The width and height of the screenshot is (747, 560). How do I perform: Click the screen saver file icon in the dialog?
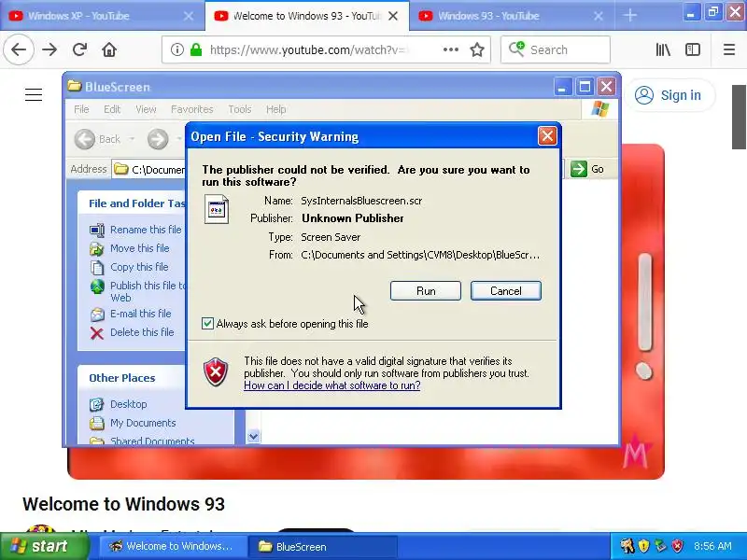217,209
